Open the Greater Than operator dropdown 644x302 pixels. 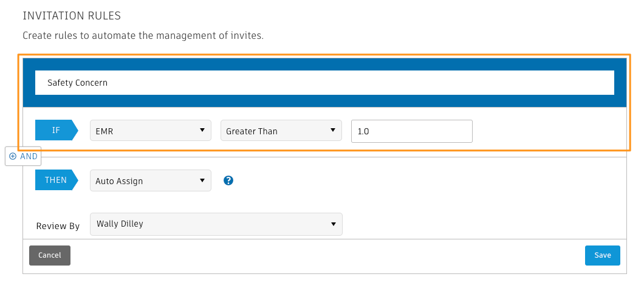[x=281, y=131]
